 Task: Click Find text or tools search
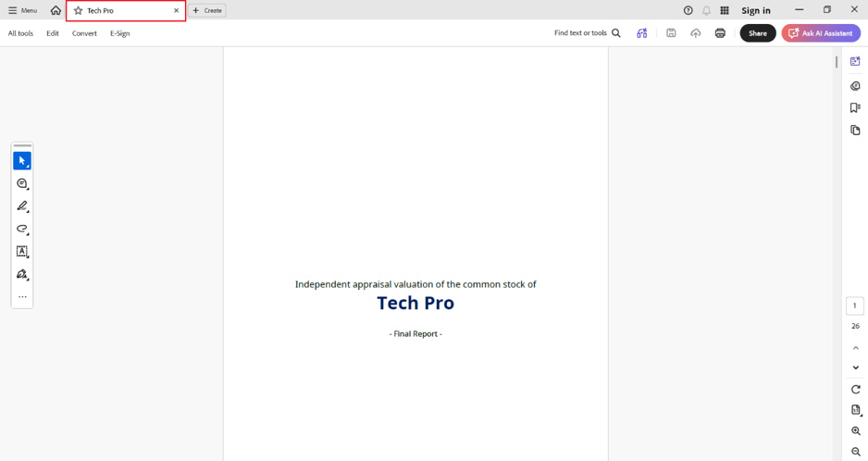pos(588,33)
